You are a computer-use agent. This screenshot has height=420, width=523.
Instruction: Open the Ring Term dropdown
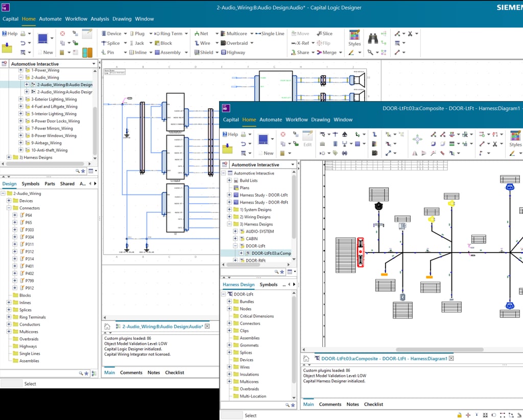[x=186, y=34]
